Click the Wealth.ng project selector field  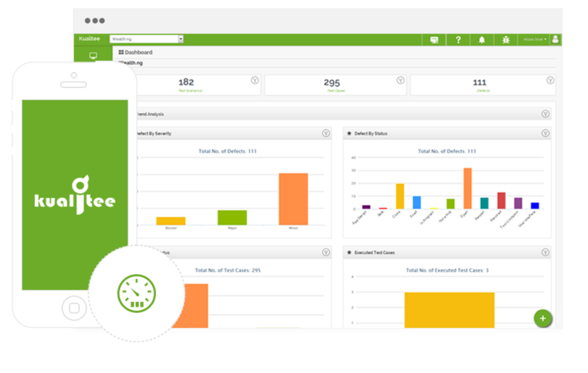click(x=146, y=39)
